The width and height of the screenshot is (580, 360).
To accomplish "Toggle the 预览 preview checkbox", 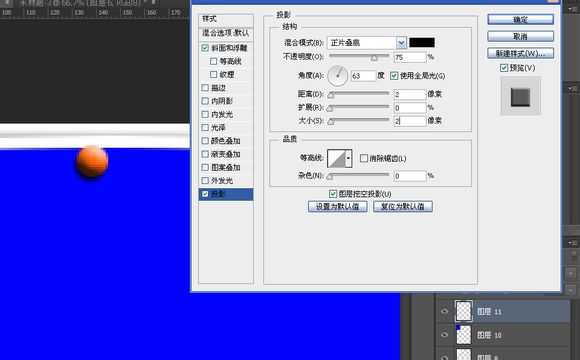I will tap(504, 68).
